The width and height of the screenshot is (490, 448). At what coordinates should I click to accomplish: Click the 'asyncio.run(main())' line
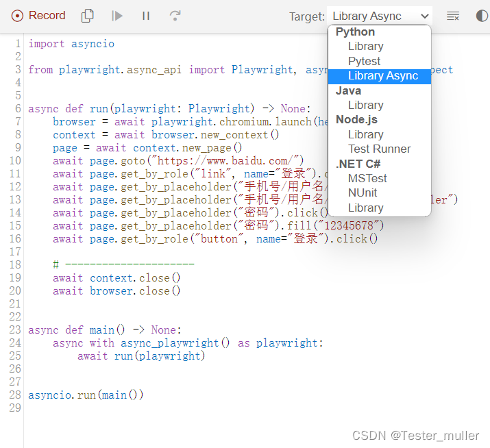86,395
